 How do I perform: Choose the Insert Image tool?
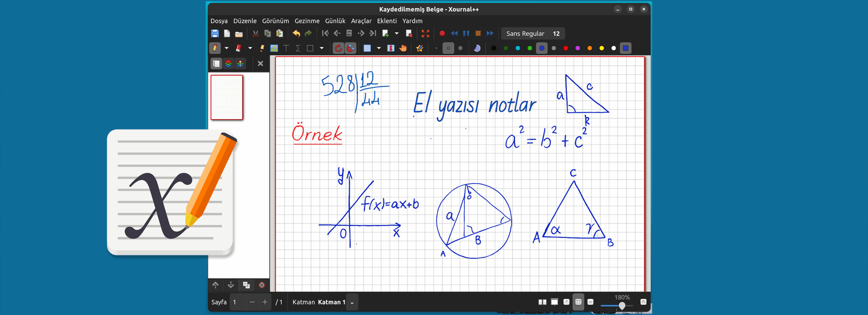tap(274, 48)
